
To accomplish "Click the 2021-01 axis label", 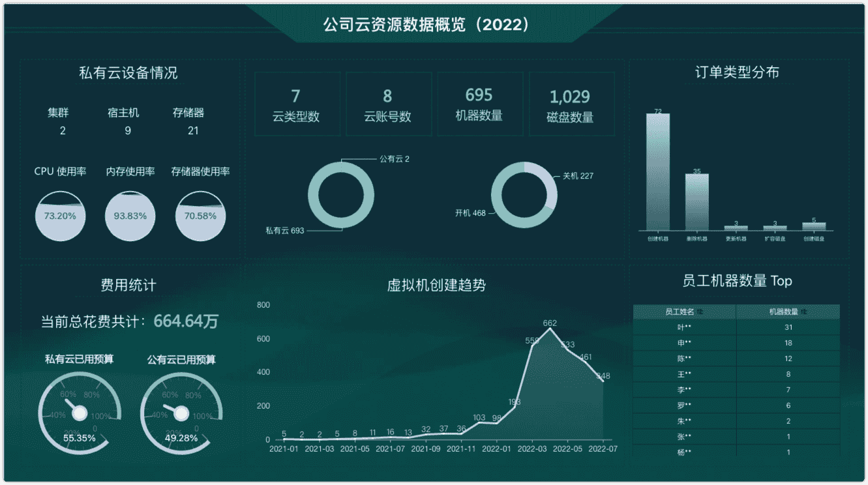I will point(284,448).
